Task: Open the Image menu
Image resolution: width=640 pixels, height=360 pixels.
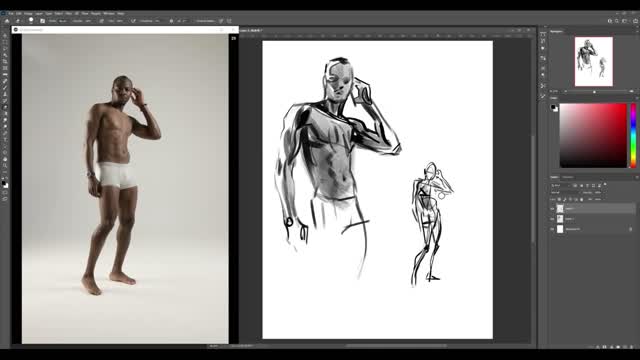Action: (x=28, y=13)
